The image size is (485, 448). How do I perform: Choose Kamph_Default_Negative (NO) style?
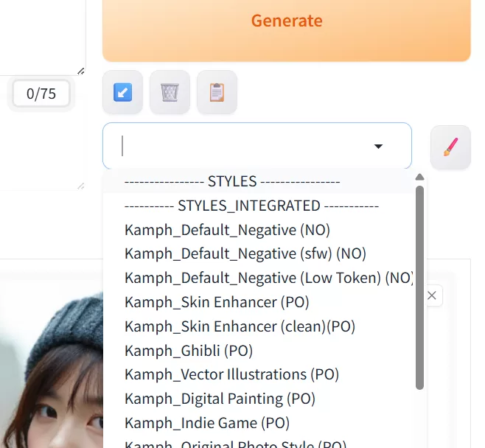(259, 230)
